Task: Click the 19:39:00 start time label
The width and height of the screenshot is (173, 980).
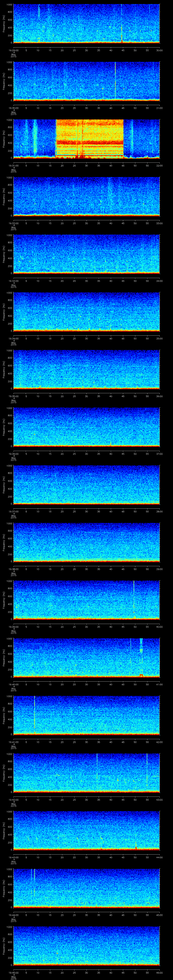Action: [x=13, y=627]
